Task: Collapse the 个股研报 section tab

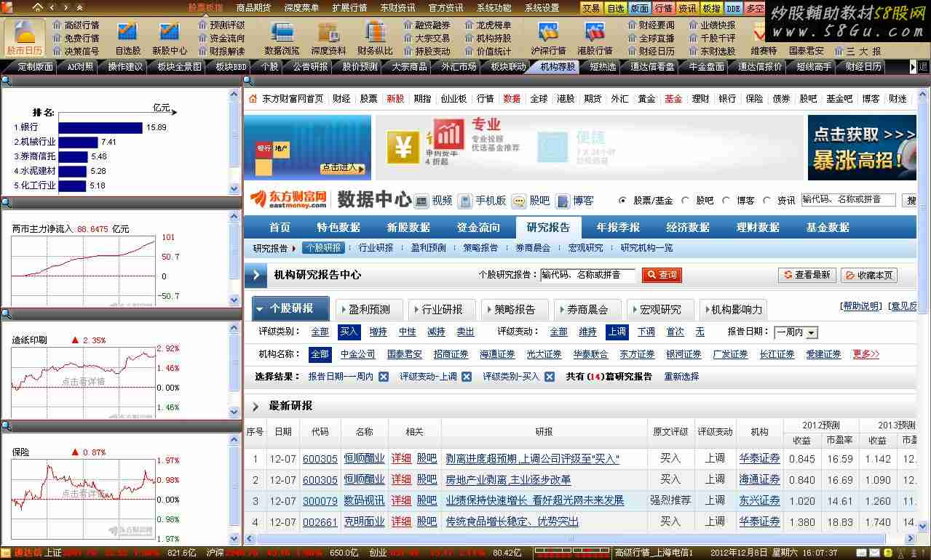Action: click(291, 308)
